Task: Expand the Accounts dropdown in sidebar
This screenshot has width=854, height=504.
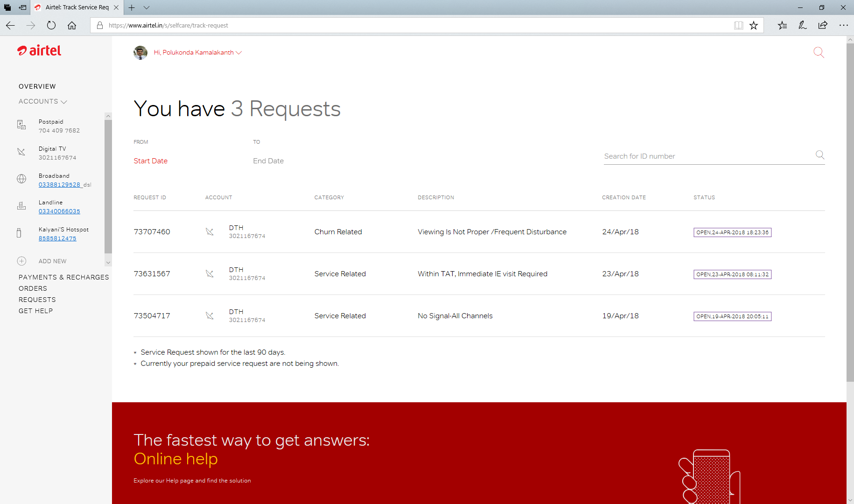Action: (43, 102)
